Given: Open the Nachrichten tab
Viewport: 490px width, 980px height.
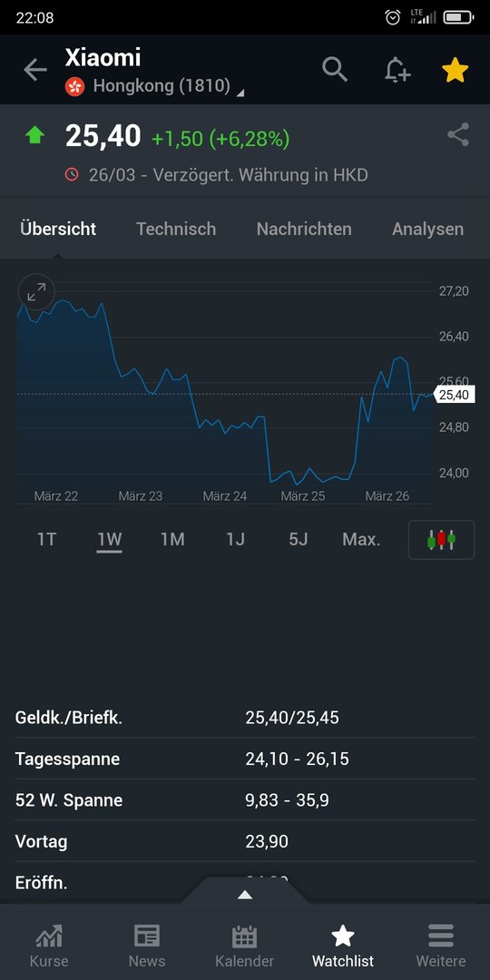Looking at the screenshot, I should pos(304,229).
